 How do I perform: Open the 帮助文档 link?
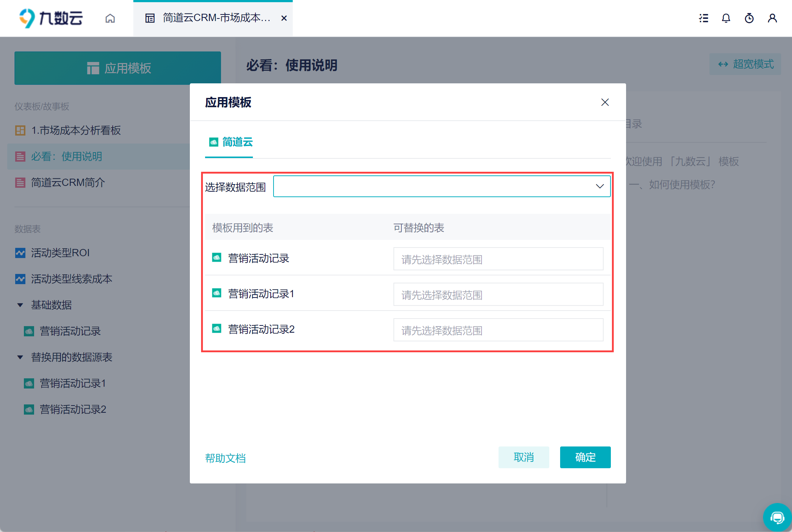tap(225, 458)
